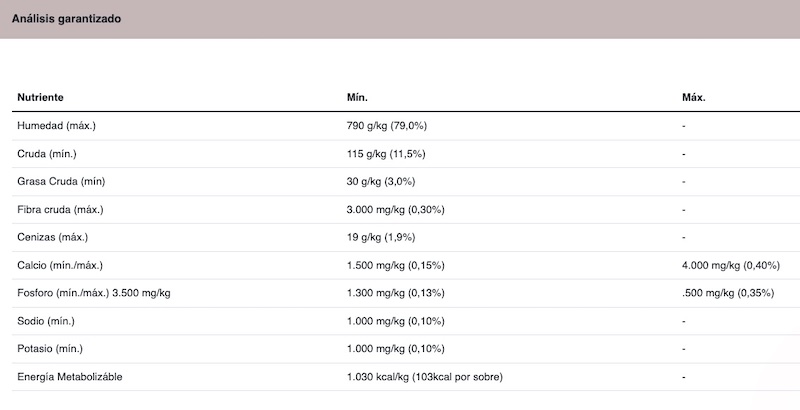Select the Nutriente column header
This screenshot has height=410, width=800.
point(40,97)
